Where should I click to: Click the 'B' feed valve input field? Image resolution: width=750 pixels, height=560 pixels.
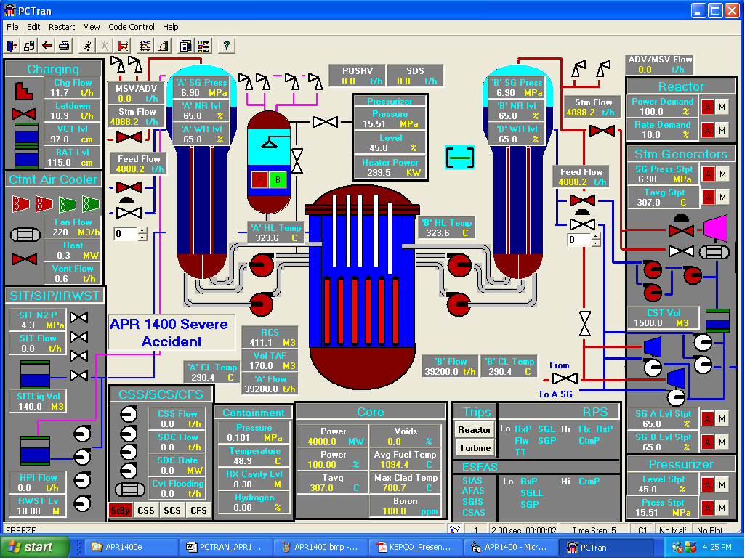tap(580, 240)
